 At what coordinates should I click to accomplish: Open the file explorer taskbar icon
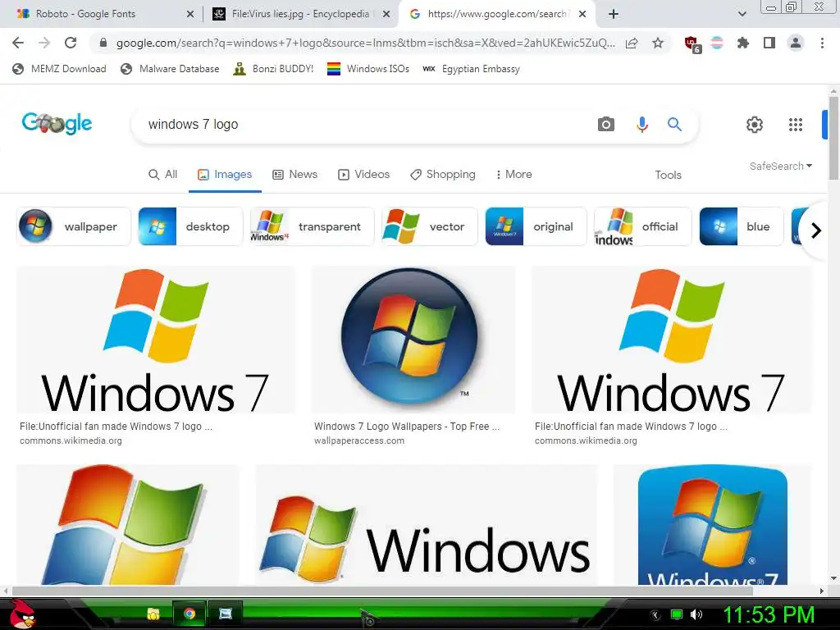(153, 614)
